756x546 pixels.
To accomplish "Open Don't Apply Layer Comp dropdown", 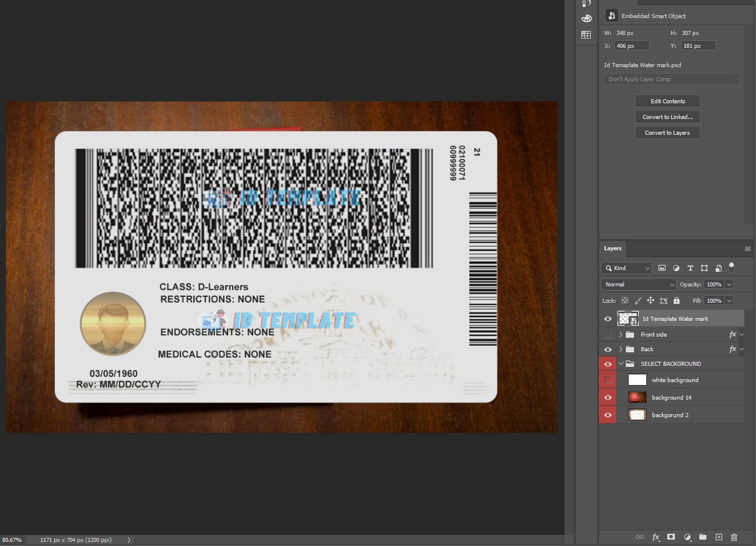I will 672,79.
